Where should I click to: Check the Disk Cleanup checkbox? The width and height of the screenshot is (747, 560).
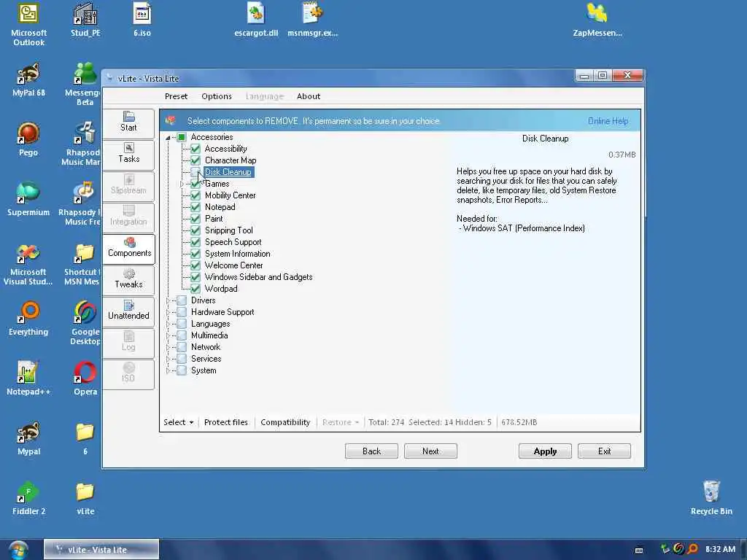pyautogui.click(x=196, y=172)
